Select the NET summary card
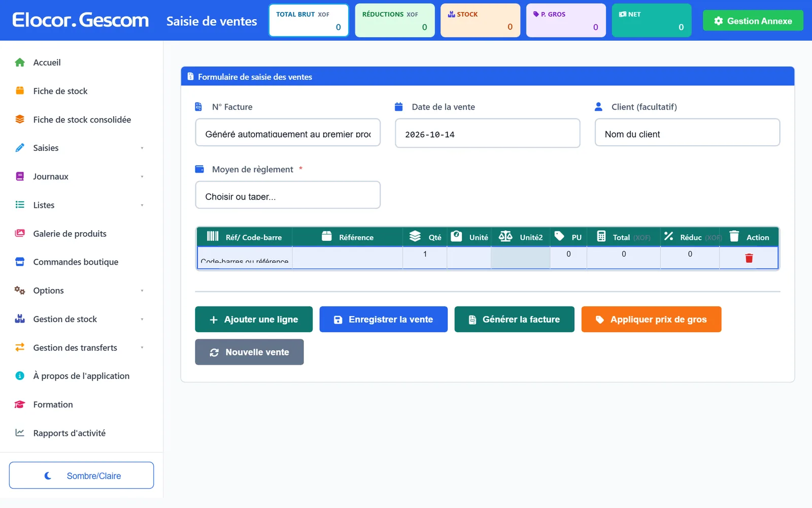This screenshot has height=508, width=812. (652, 20)
